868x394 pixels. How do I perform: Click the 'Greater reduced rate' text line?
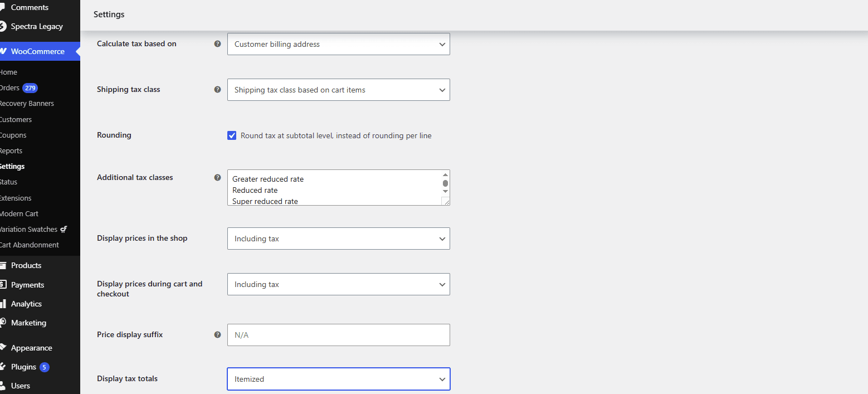pos(268,179)
